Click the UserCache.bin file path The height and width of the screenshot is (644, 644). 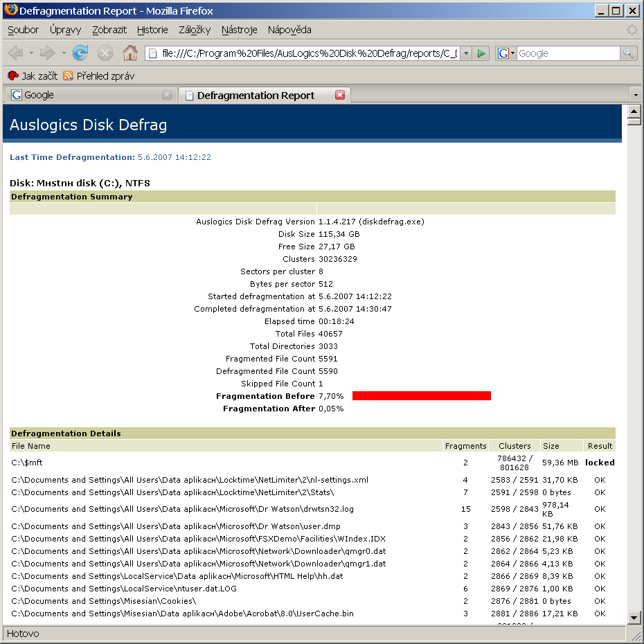(x=182, y=614)
